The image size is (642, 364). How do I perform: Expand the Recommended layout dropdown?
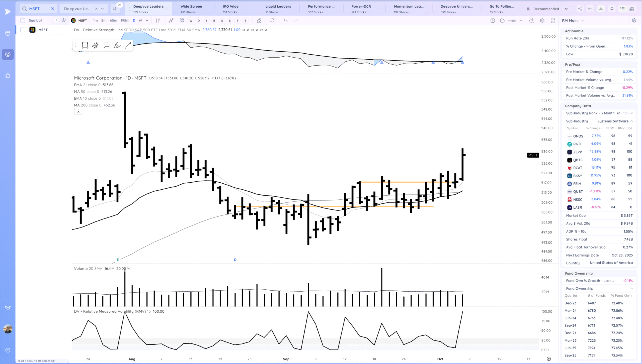coord(566,9)
